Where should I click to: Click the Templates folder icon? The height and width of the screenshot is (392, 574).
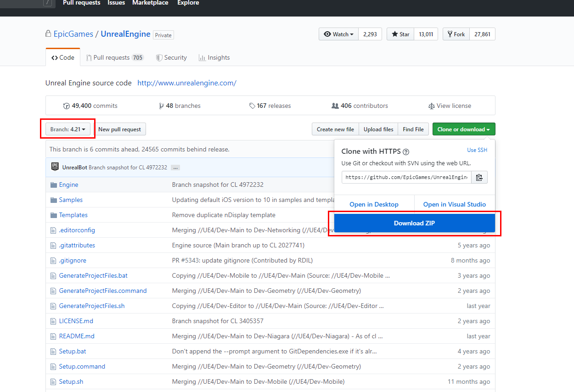(x=53, y=215)
